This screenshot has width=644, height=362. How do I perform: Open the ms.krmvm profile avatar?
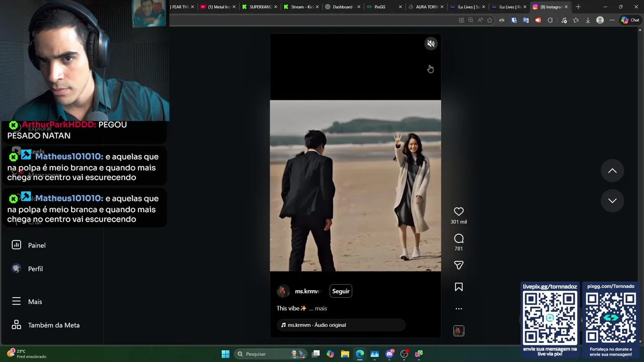tap(283, 291)
